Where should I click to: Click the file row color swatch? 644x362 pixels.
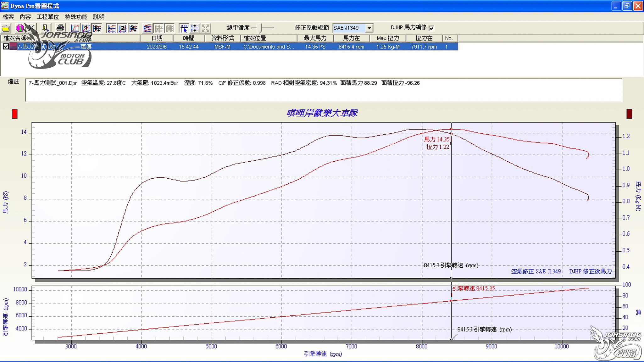point(13,47)
